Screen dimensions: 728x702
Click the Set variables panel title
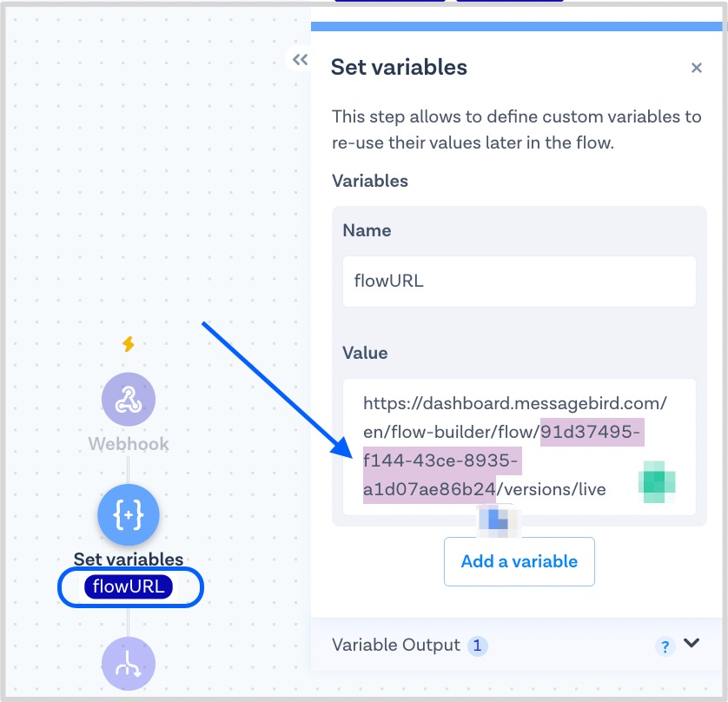(x=399, y=67)
